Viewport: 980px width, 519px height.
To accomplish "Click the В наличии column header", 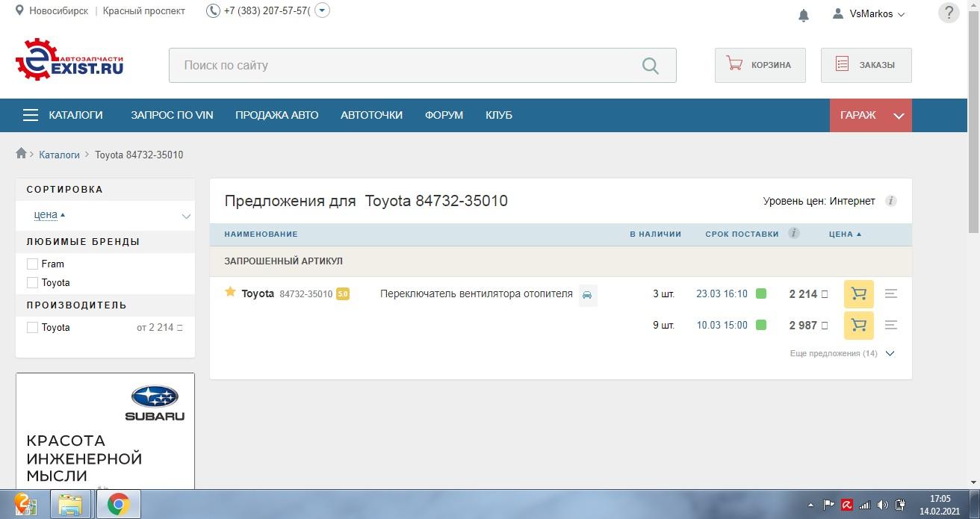I will tap(655, 234).
